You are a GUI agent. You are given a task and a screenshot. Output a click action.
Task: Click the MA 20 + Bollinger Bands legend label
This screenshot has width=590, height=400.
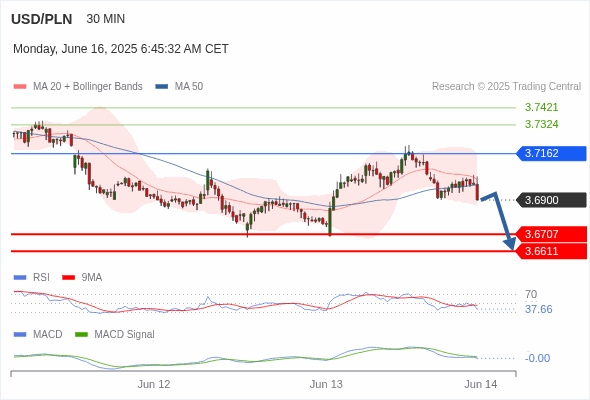pos(88,87)
